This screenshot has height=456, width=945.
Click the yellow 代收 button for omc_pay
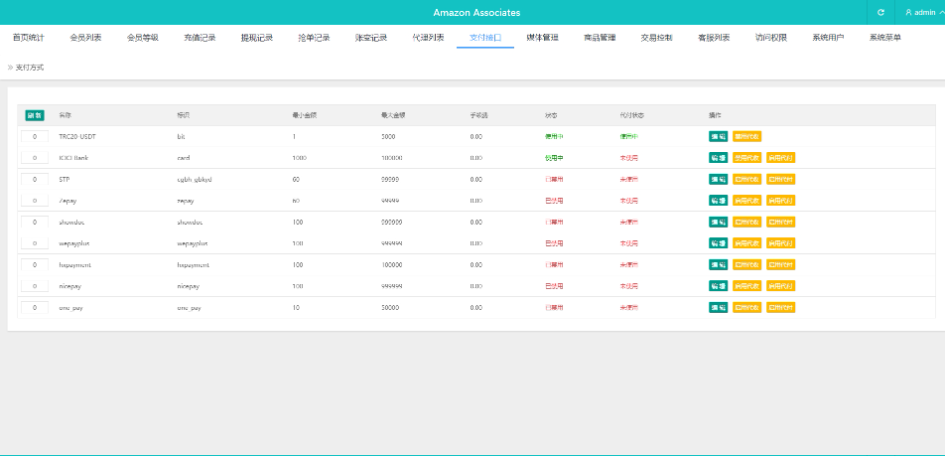point(747,308)
